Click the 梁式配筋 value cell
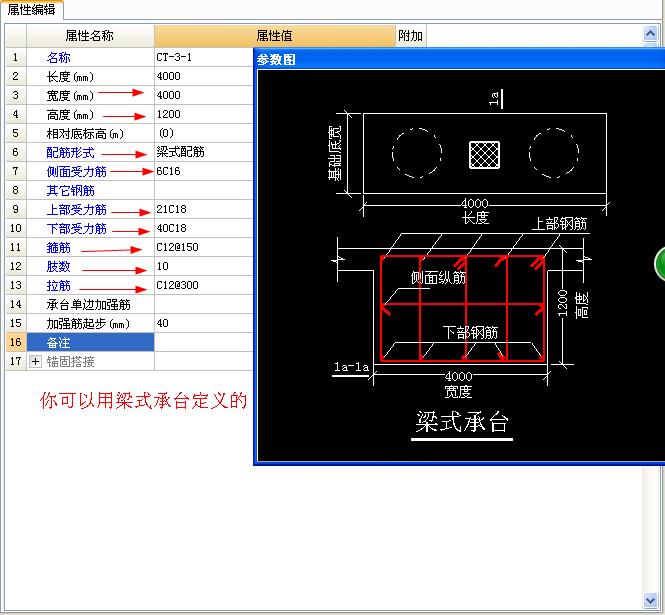This screenshot has width=665, height=615. point(204,152)
